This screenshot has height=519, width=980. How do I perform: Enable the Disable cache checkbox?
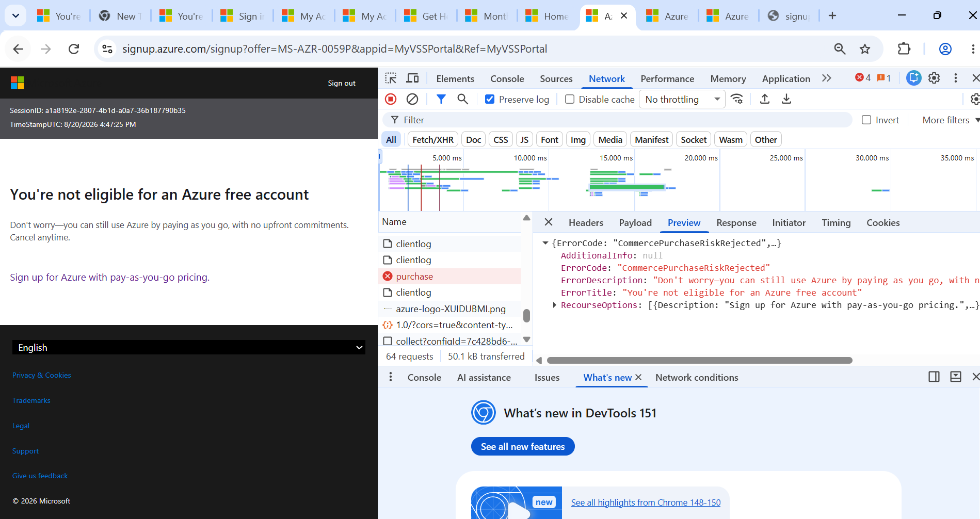click(x=570, y=99)
